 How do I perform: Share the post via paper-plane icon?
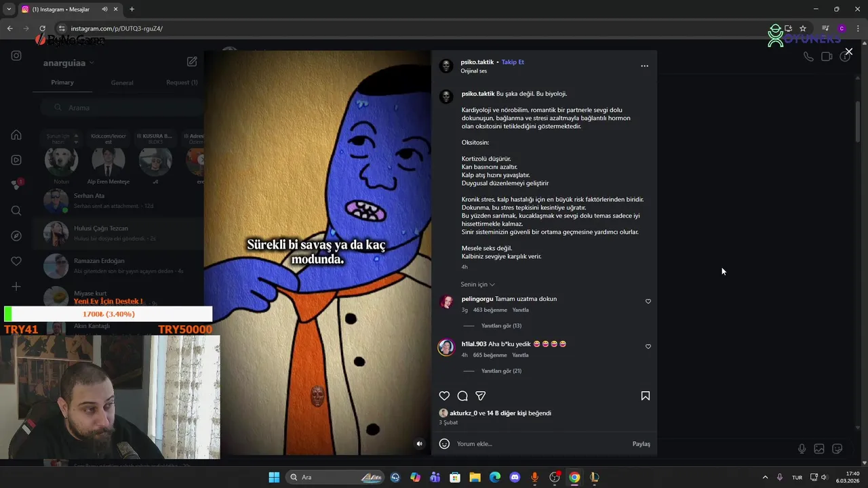tap(481, 396)
